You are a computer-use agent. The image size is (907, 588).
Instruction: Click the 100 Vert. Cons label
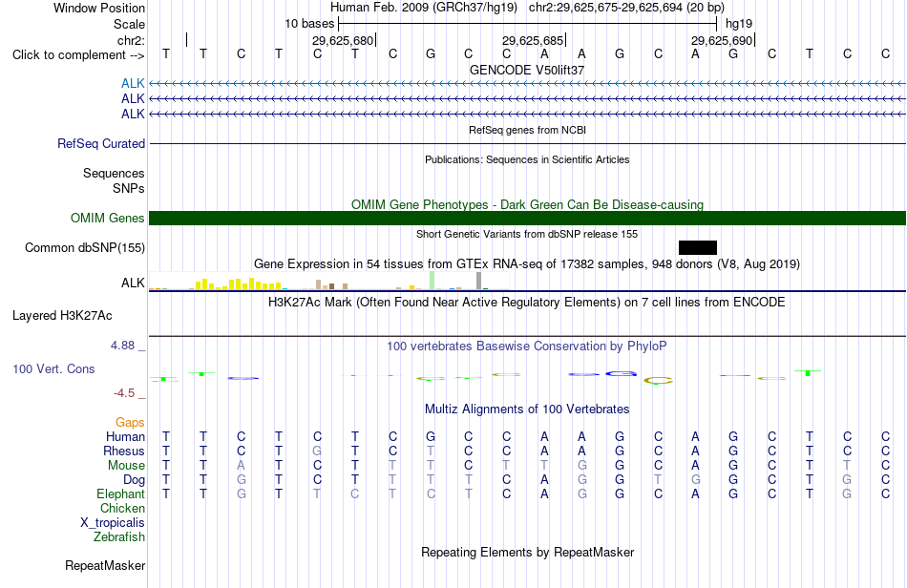pos(53,368)
